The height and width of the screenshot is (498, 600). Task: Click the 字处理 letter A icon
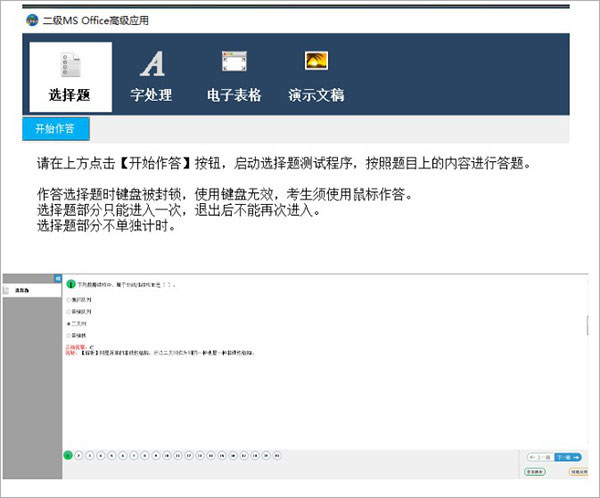[x=152, y=65]
